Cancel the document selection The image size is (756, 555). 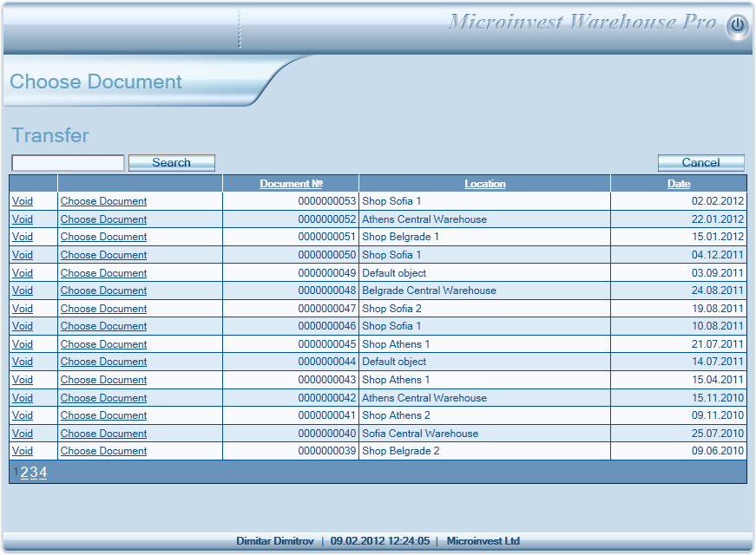(x=701, y=163)
